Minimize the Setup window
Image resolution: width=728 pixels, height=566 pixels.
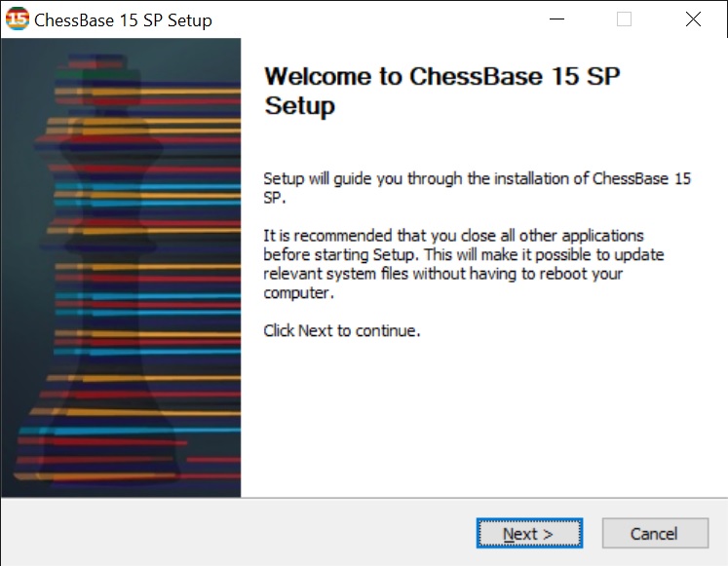click(x=556, y=19)
